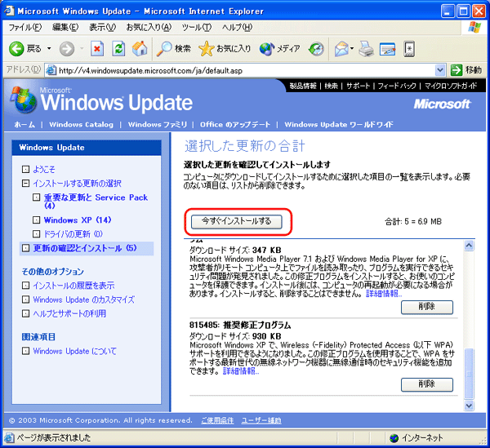Open the 表示(V) menu

point(103,28)
